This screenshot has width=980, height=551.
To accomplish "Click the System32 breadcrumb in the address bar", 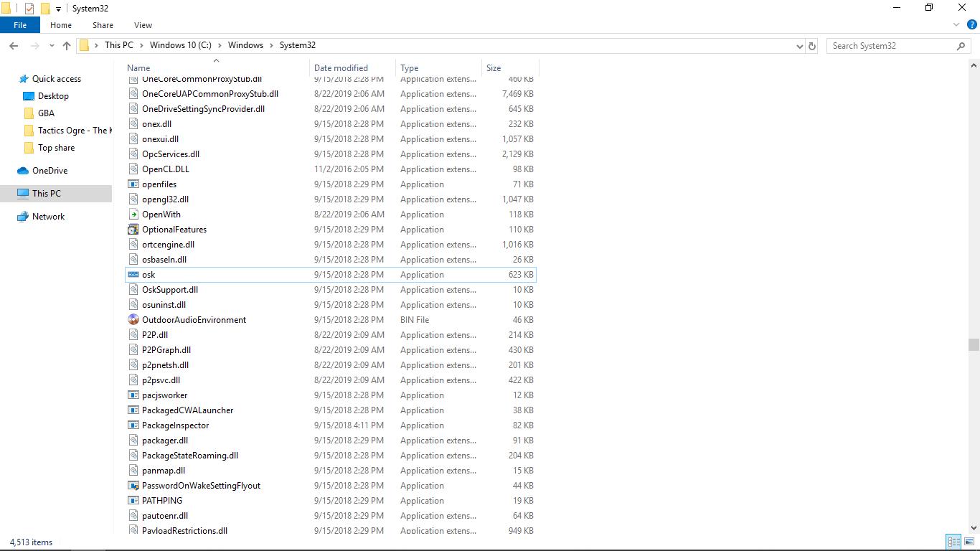I will tap(298, 45).
